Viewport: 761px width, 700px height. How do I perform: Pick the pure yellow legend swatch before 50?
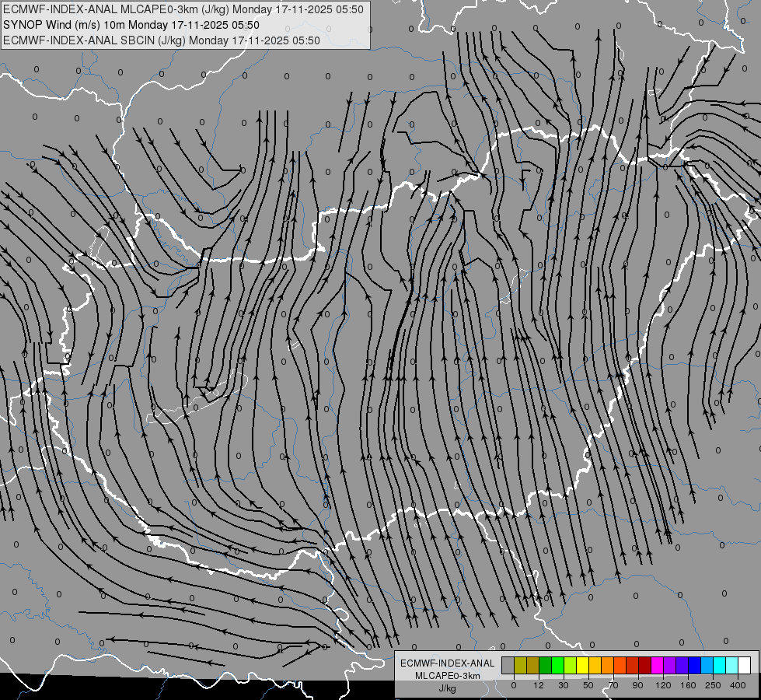tap(583, 665)
